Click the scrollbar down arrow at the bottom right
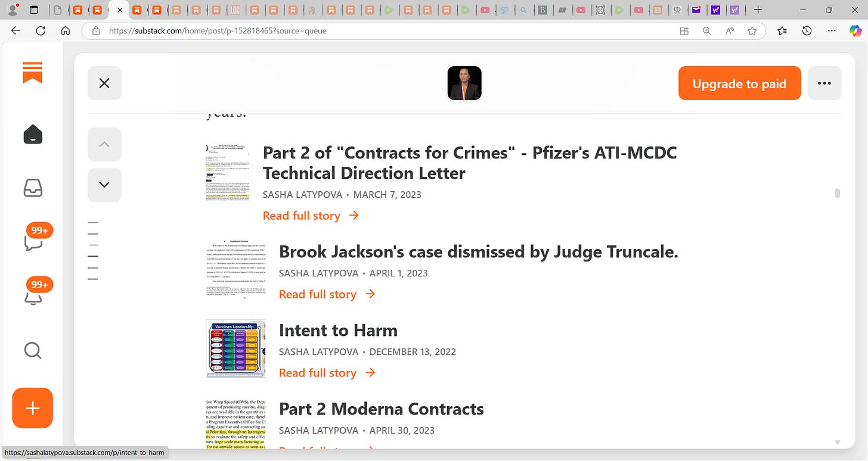Image resolution: width=868 pixels, height=461 pixels. 837,443
